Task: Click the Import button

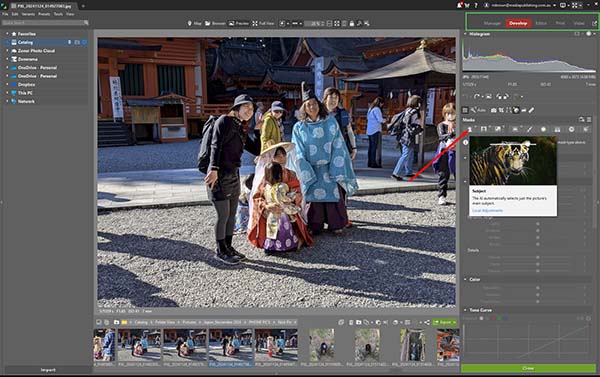Action: point(48,370)
